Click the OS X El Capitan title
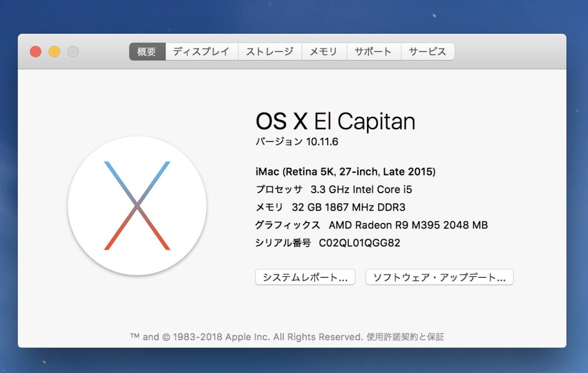 [336, 121]
